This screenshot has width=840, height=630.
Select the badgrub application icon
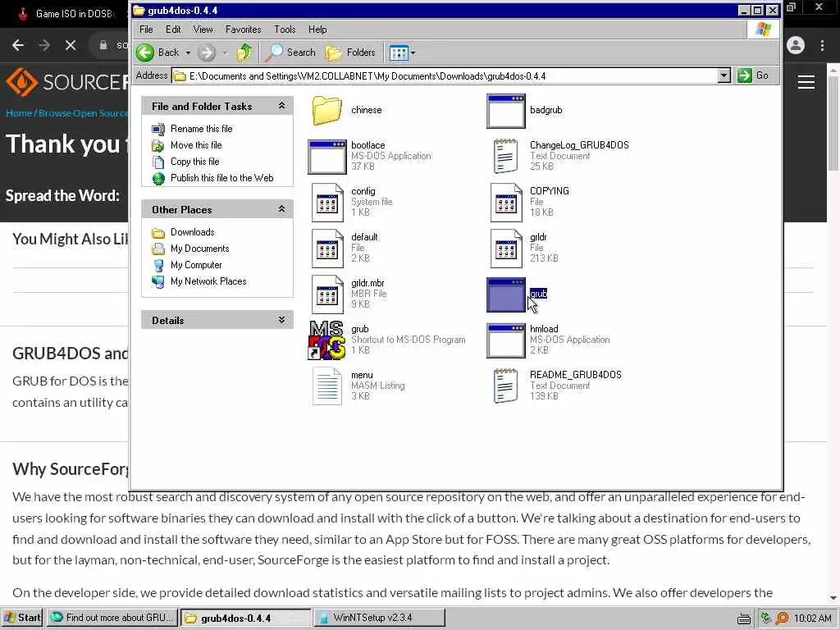click(505, 111)
